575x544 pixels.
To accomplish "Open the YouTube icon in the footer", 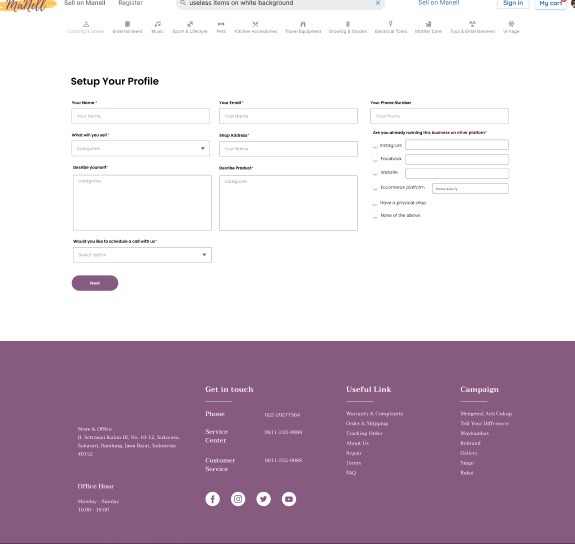I will tap(289, 499).
